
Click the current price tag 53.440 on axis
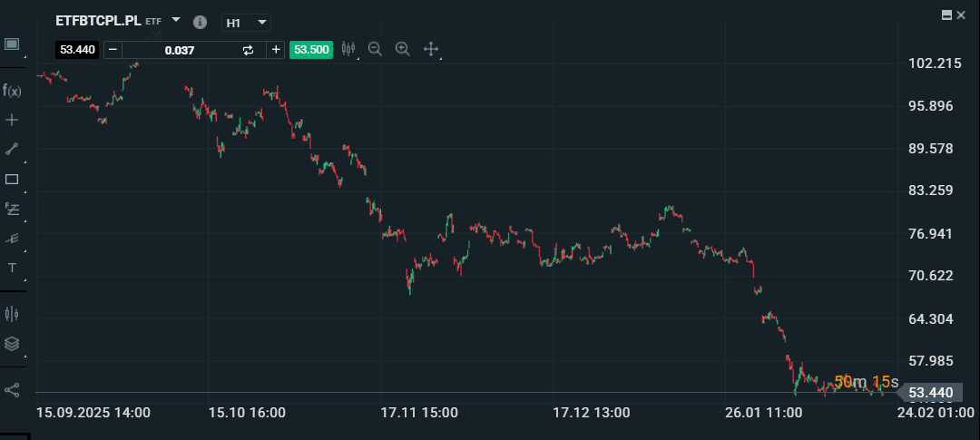[930, 393]
